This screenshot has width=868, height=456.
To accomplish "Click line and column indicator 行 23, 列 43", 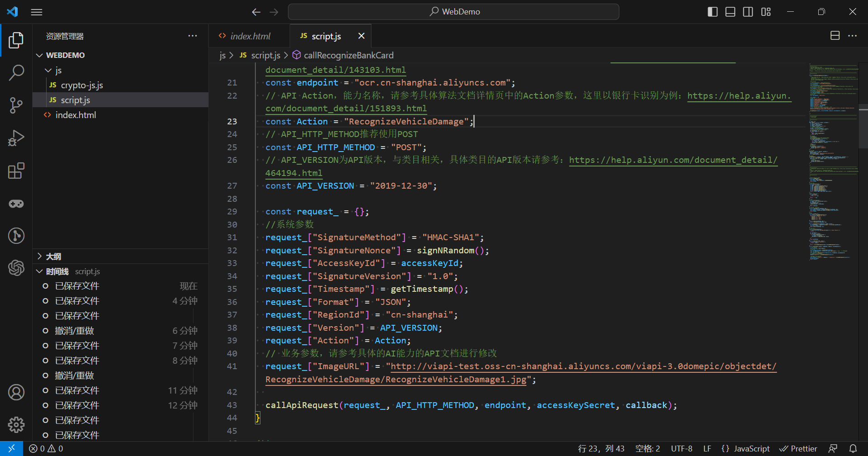I will coord(601,449).
